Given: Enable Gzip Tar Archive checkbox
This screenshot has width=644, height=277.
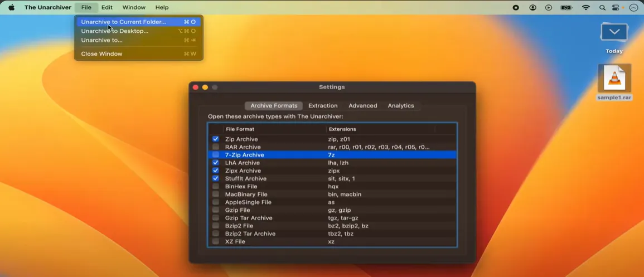Looking at the screenshot, I should 216,218.
